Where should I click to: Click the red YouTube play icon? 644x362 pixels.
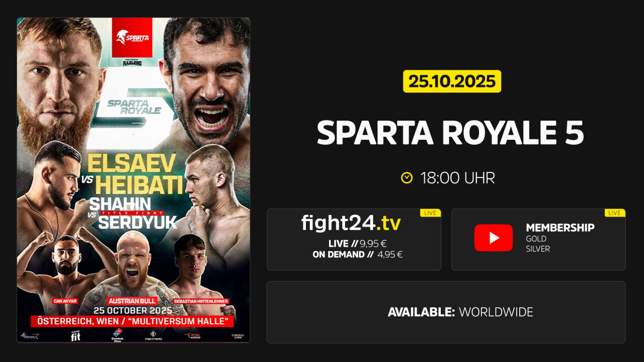(x=494, y=238)
